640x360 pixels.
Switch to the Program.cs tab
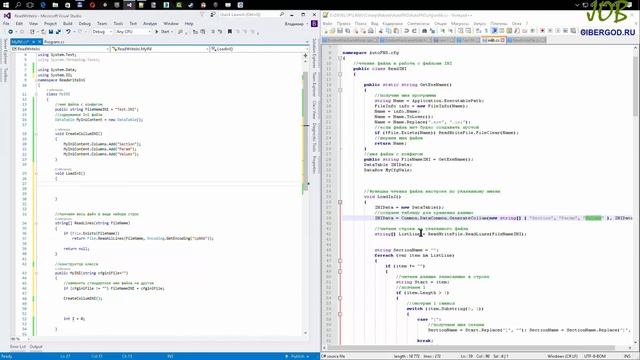coord(54,42)
